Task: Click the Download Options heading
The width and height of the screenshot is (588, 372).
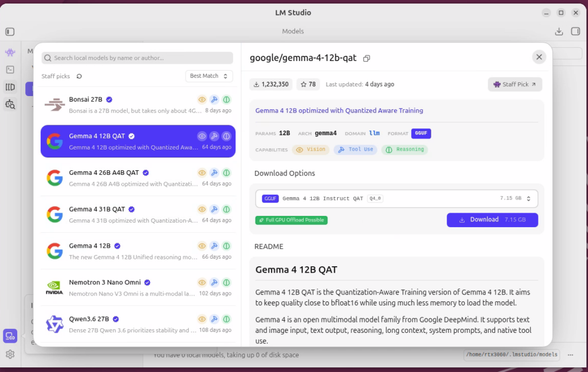Action: [x=285, y=174]
